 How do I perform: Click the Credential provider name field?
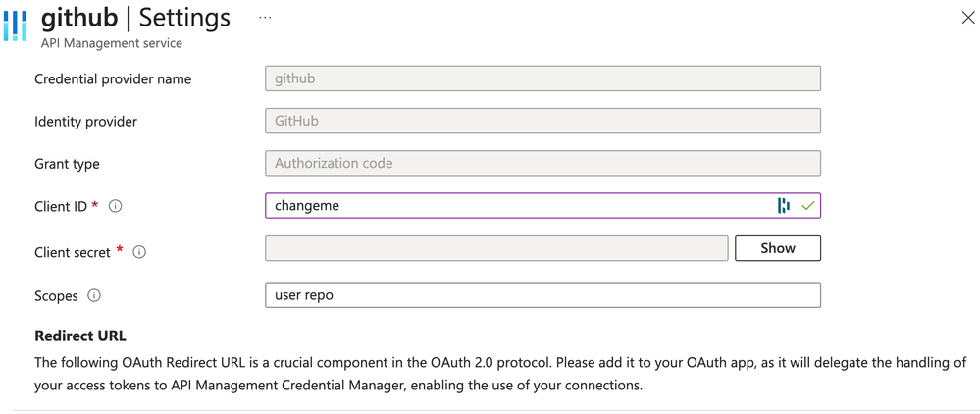click(x=542, y=78)
